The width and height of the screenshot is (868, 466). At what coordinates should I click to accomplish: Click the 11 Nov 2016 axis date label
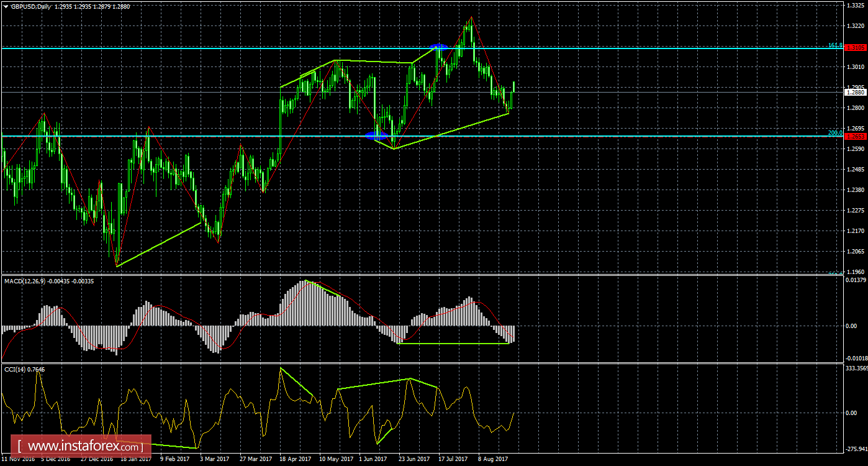coord(17,460)
